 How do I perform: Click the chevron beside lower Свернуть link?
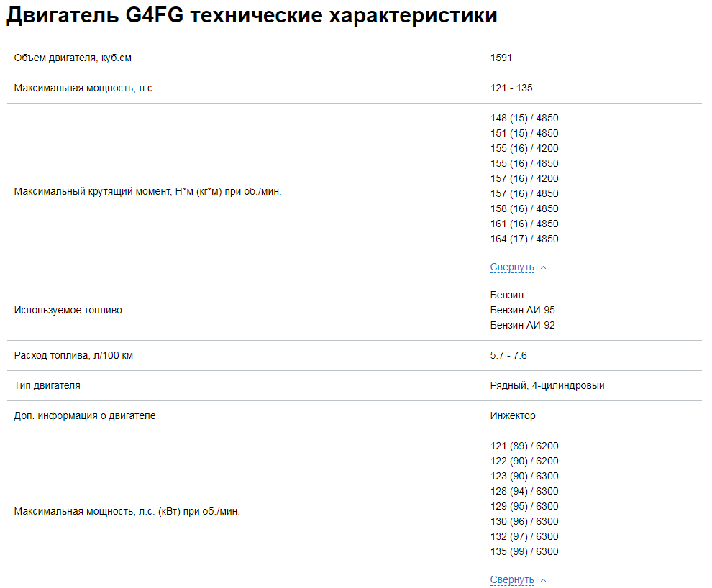pos(543,579)
